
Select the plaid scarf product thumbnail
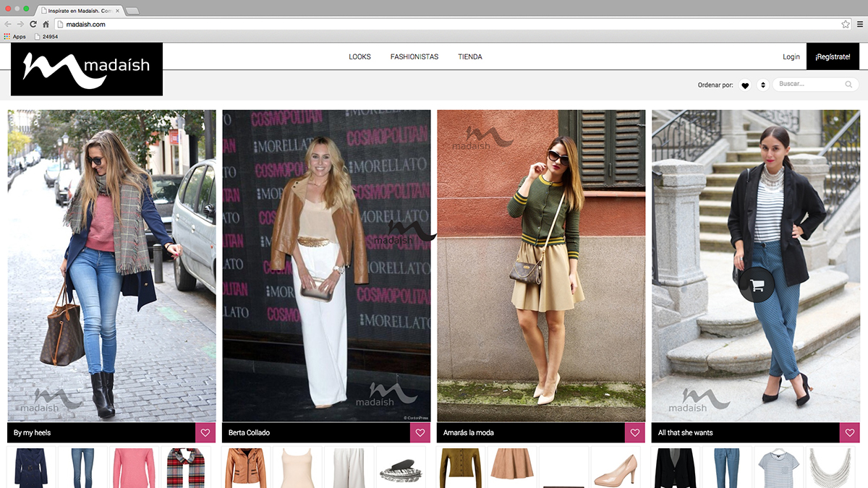click(x=185, y=467)
